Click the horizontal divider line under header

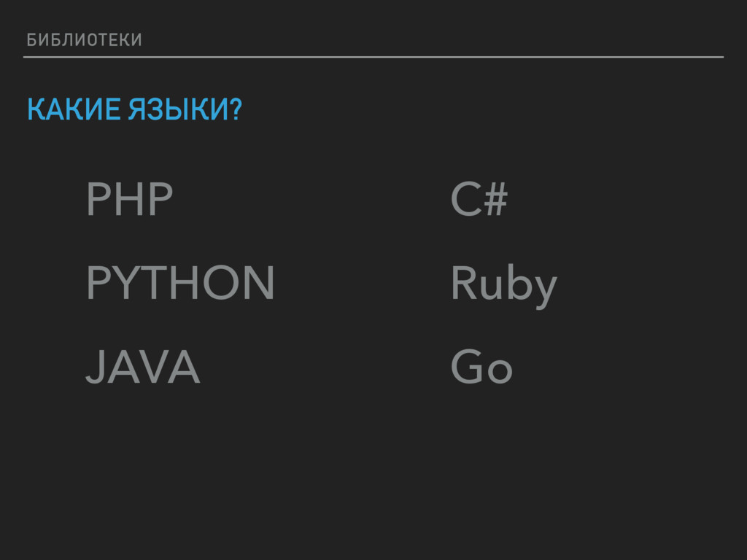[373, 57]
